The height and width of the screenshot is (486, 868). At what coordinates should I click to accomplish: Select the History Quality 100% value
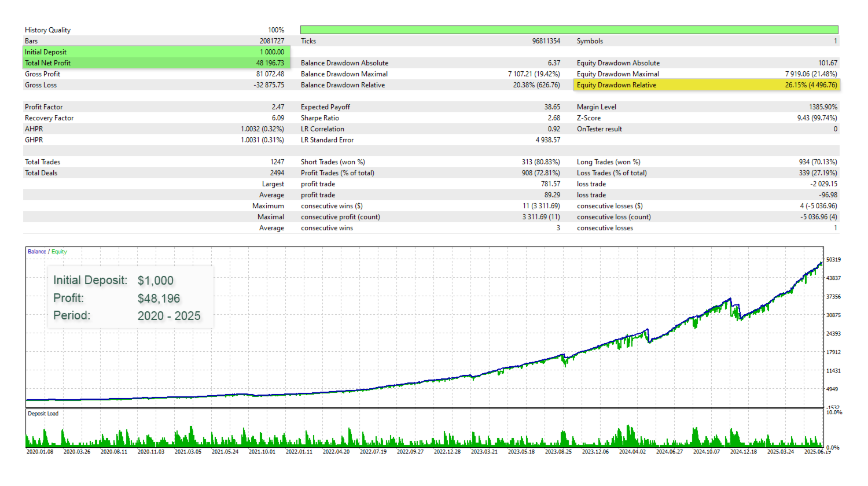click(x=276, y=30)
